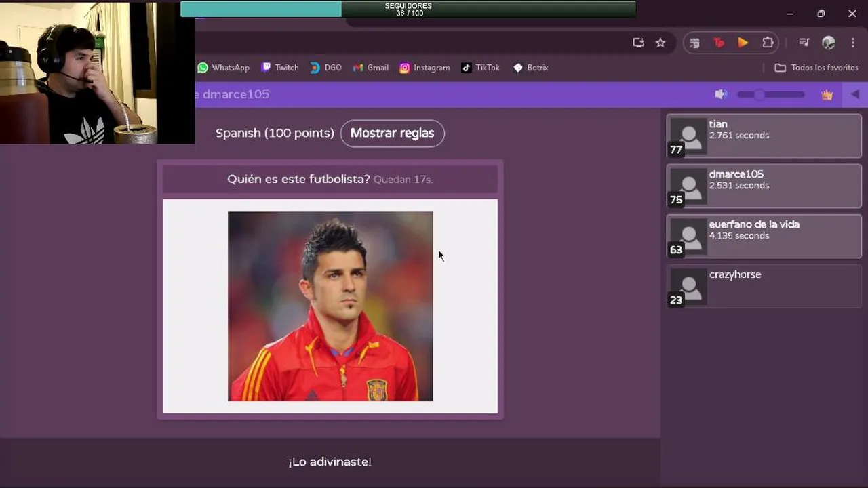Click tian's avatar with score 77
868x488 pixels.
[688, 136]
